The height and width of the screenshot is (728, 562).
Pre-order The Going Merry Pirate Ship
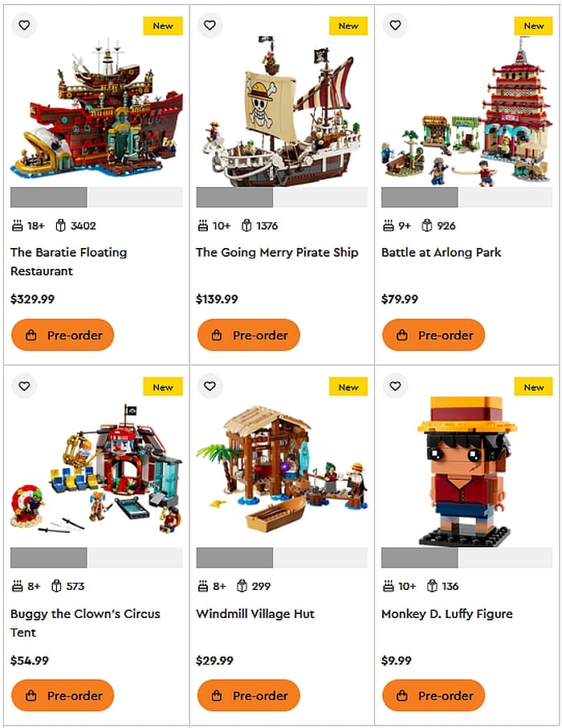pos(249,335)
